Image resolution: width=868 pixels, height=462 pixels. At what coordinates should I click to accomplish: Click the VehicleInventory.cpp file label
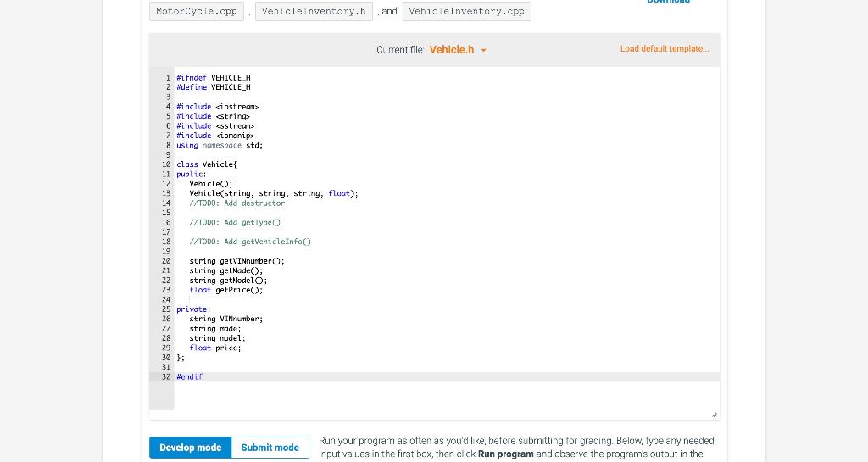pyautogui.click(x=467, y=11)
